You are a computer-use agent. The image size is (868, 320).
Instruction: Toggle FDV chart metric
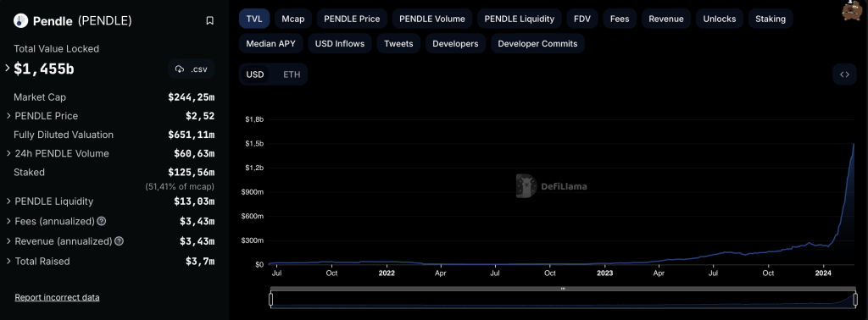coord(581,19)
